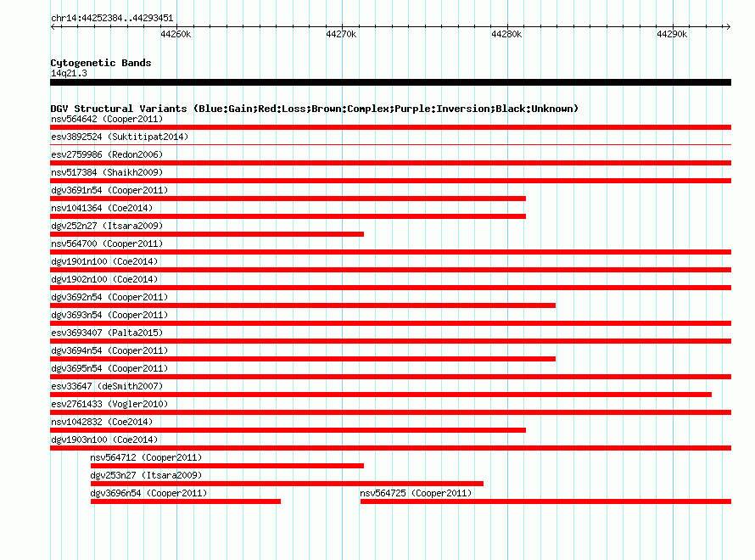Click the dgv3695n54 (Cooper2011) label
The height and width of the screenshot is (560, 755).
109,368
